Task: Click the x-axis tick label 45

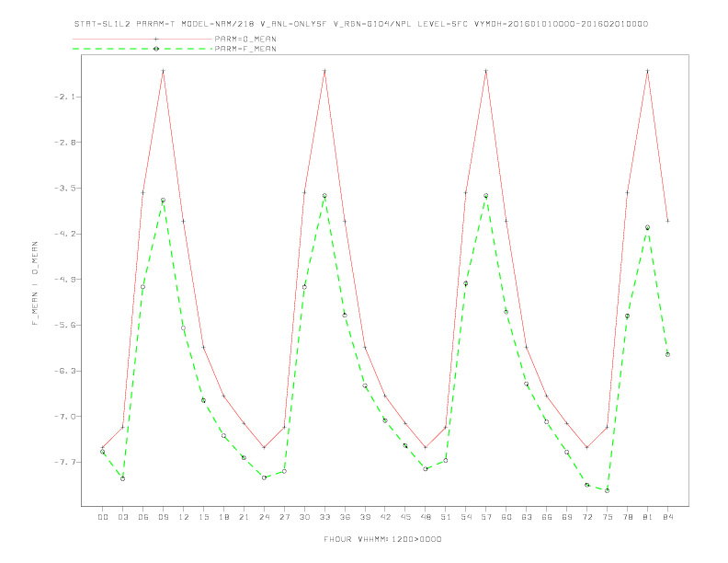Action: click(405, 517)
